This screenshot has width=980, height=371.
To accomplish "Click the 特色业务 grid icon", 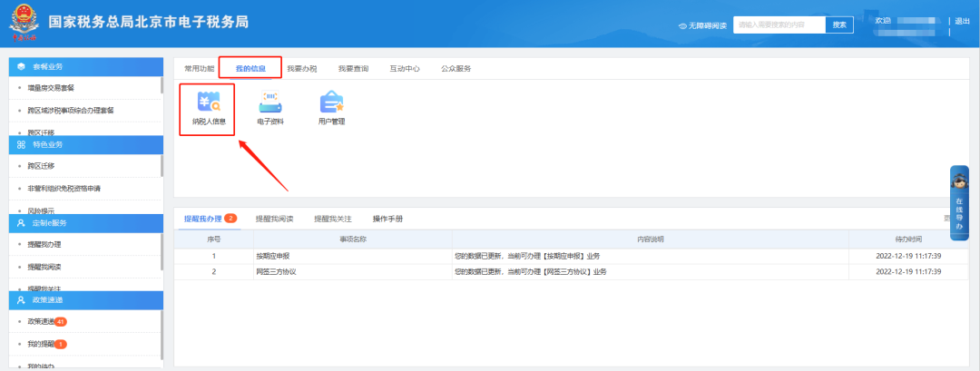I will coord(22,144).
